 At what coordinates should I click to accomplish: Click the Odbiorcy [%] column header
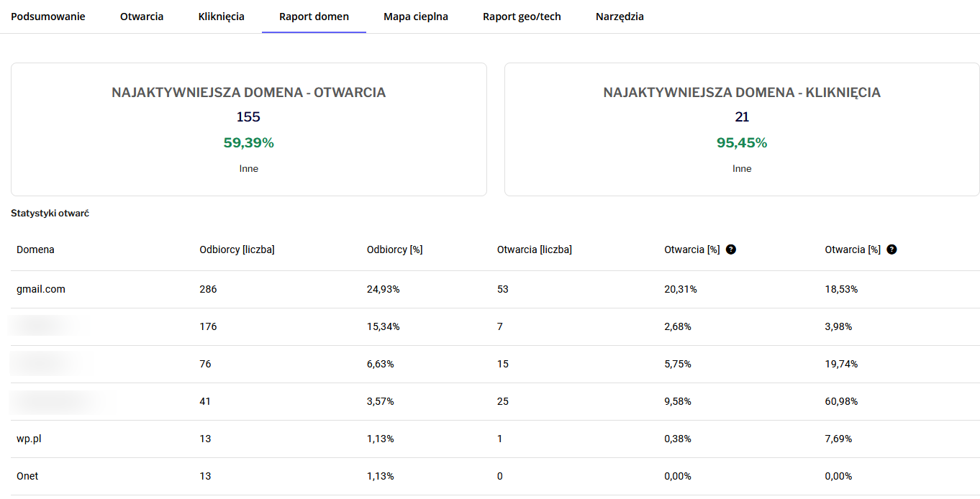point(394,249)
